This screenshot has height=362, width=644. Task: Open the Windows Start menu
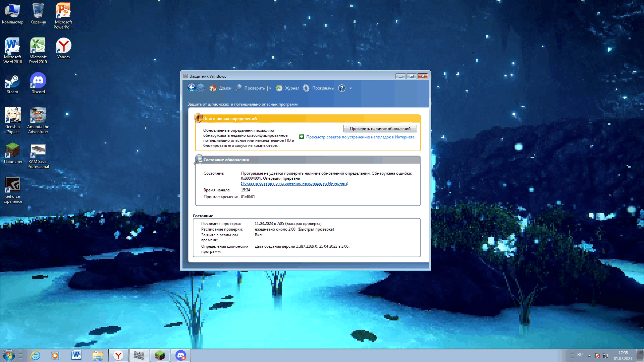coord(9,355)
